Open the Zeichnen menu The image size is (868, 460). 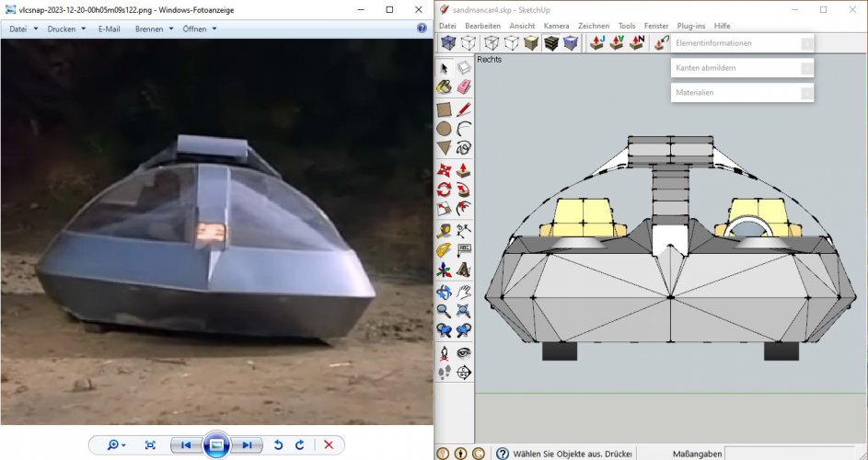(x=594, y=26)
